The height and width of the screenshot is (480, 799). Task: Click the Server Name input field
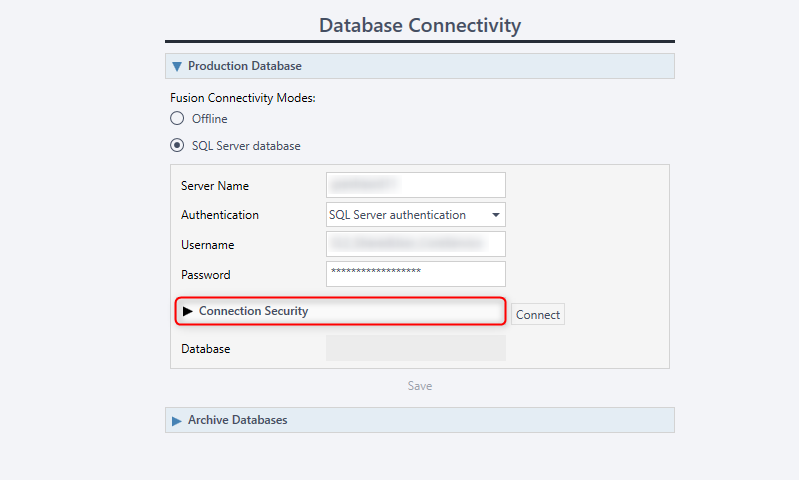pyautogui.click(x=416, y=185)
